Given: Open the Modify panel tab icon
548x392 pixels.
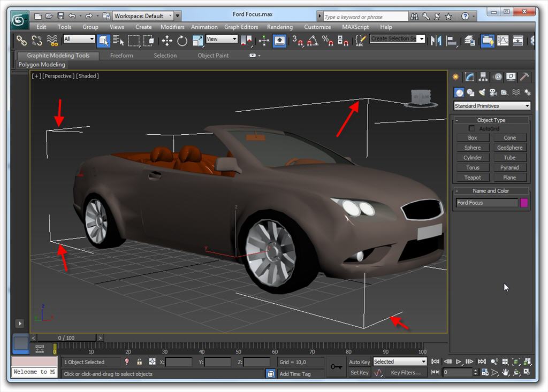Looking at the screenshot, I should 469,77.
